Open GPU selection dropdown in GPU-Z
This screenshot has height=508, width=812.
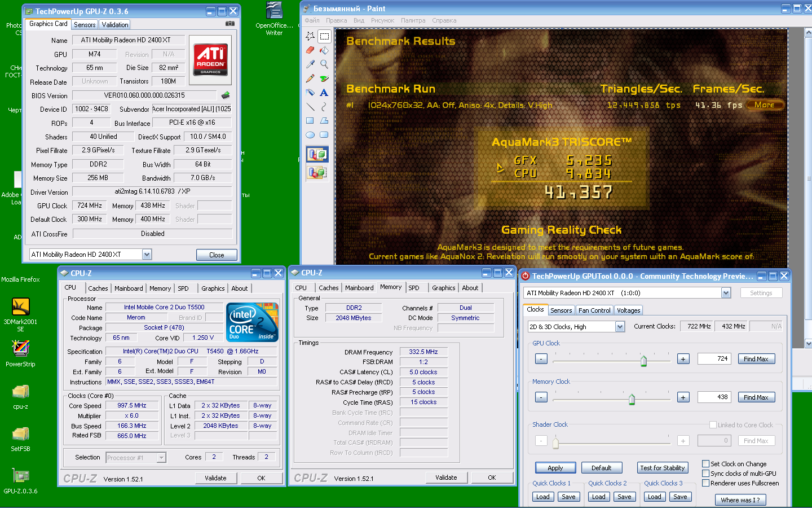click(x=147, y=255)
